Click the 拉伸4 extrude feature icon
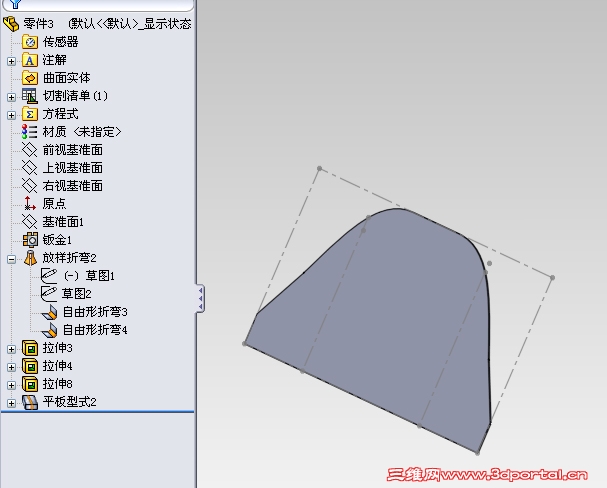 [30, 366]
